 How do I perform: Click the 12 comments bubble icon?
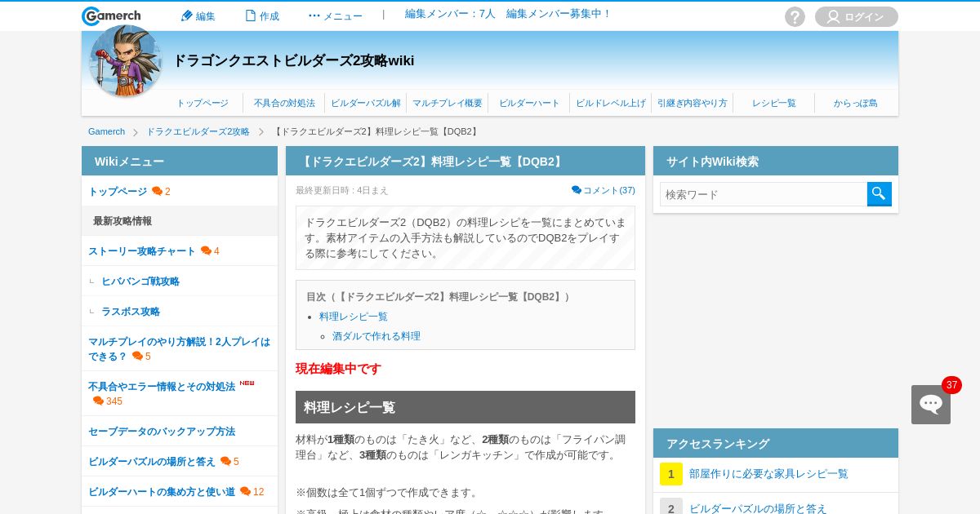pyautogui.click(x=246, y=492)
